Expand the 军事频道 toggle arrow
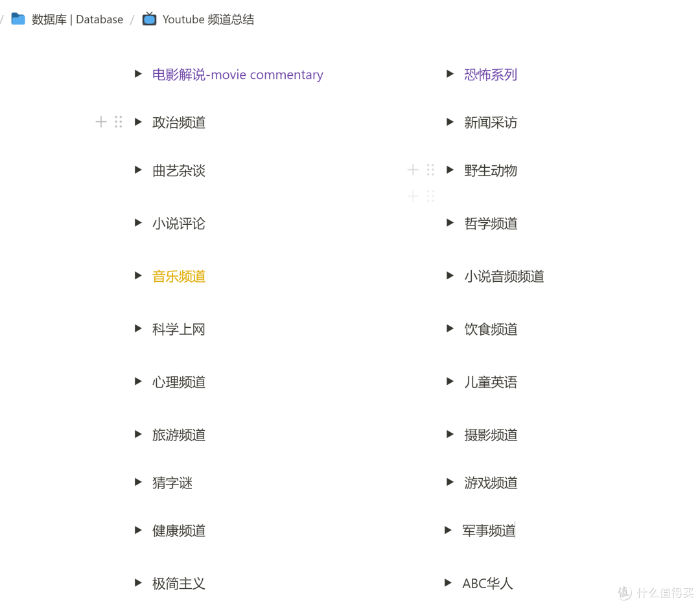The height and width of the screenshot is (607, 700). (x=449, y=530)
